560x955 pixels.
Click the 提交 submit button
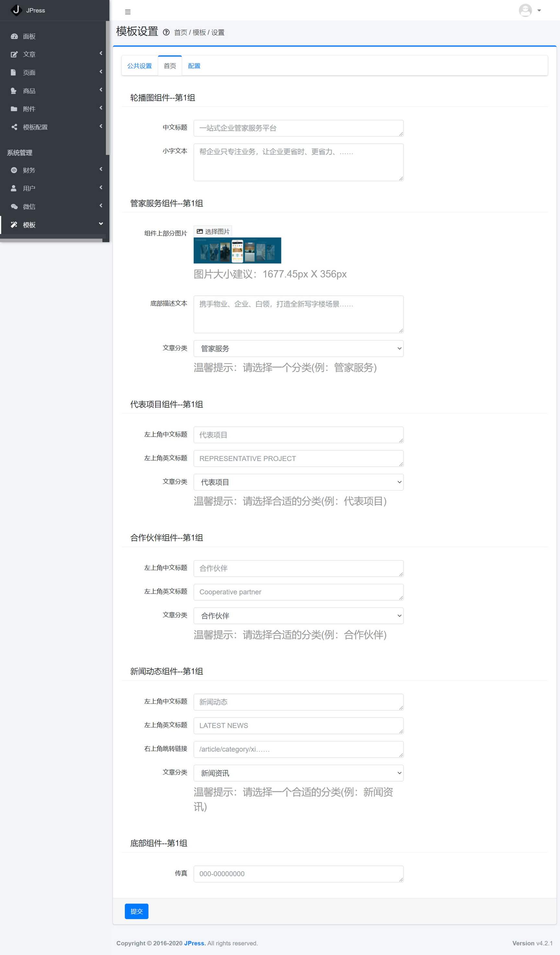136,912
